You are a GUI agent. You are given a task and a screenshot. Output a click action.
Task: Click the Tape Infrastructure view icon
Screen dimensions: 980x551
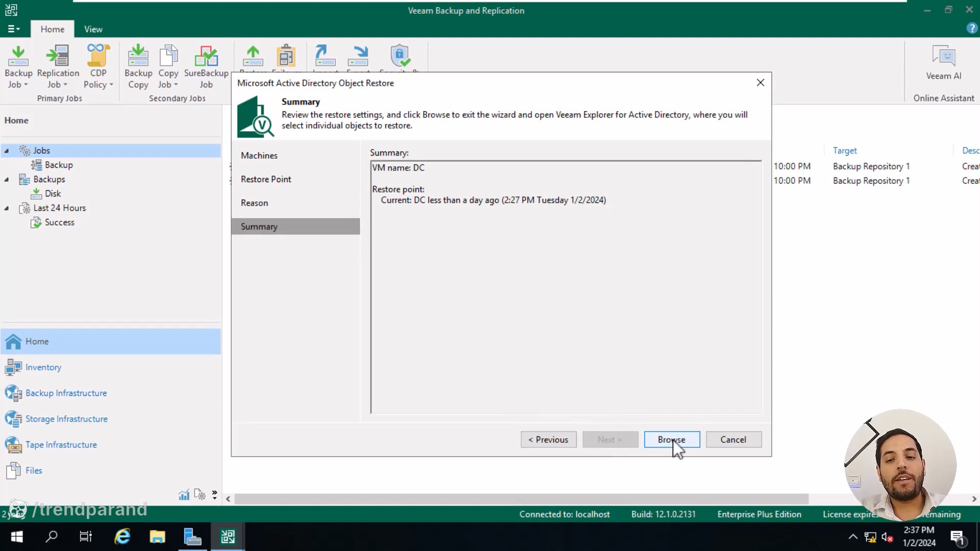click(x=13, y=445)
